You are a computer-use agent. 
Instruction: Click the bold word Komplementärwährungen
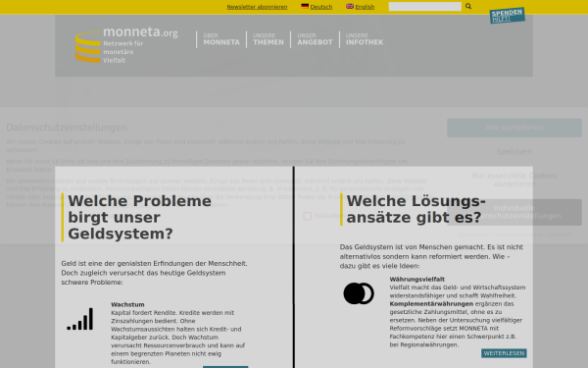tap(431, 304)
